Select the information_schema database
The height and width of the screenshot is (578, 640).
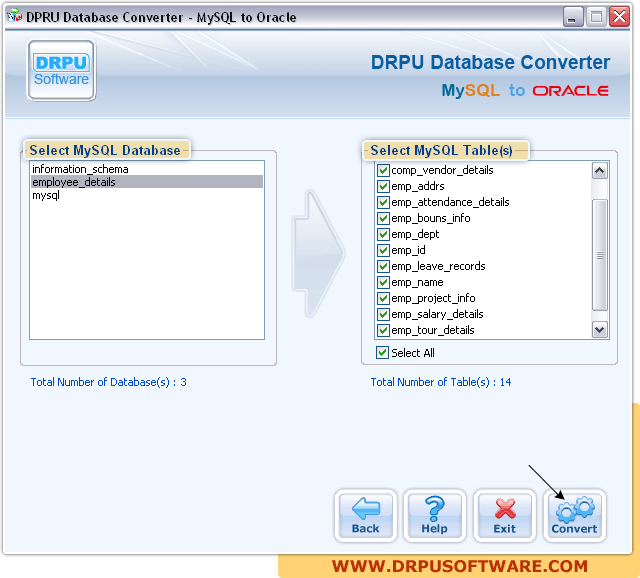147,169
